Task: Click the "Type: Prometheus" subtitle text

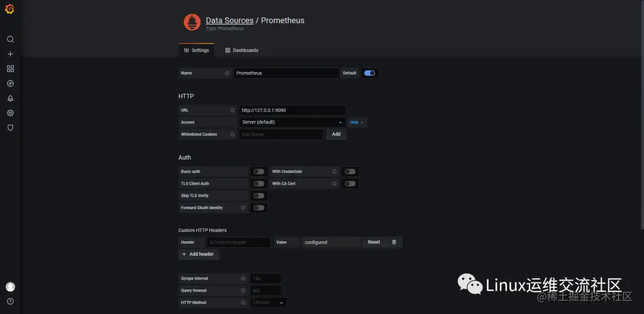Action: point(225,29)
